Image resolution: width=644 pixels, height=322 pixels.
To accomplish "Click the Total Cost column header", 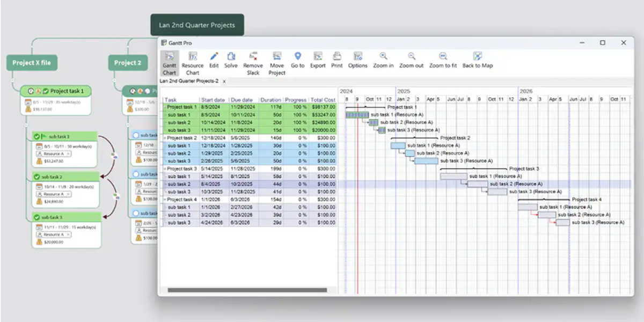I will [x=323, y=100].
